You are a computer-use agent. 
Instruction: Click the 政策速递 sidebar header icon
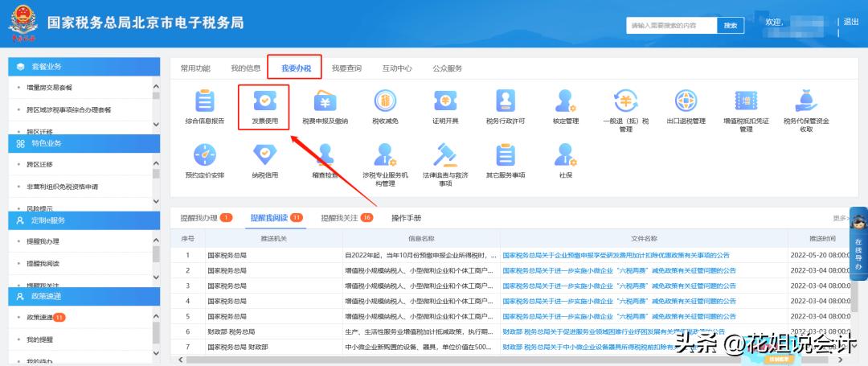click(x=20, y=297)
